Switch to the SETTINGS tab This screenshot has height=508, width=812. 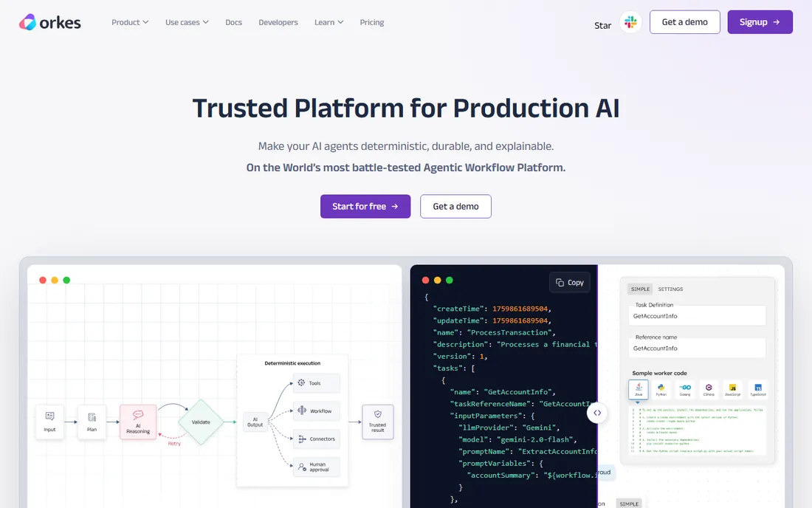point(670,289)
